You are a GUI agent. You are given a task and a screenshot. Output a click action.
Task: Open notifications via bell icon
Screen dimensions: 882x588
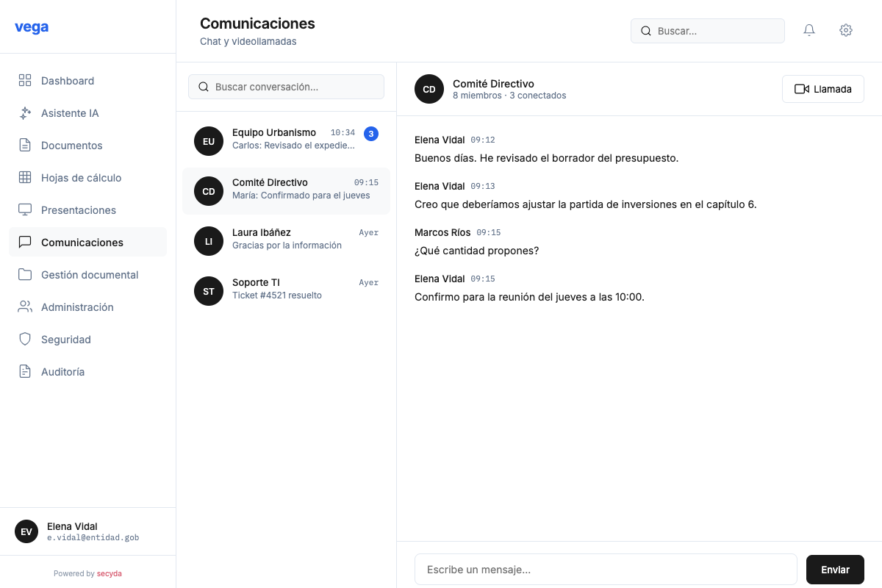(809, 30)
